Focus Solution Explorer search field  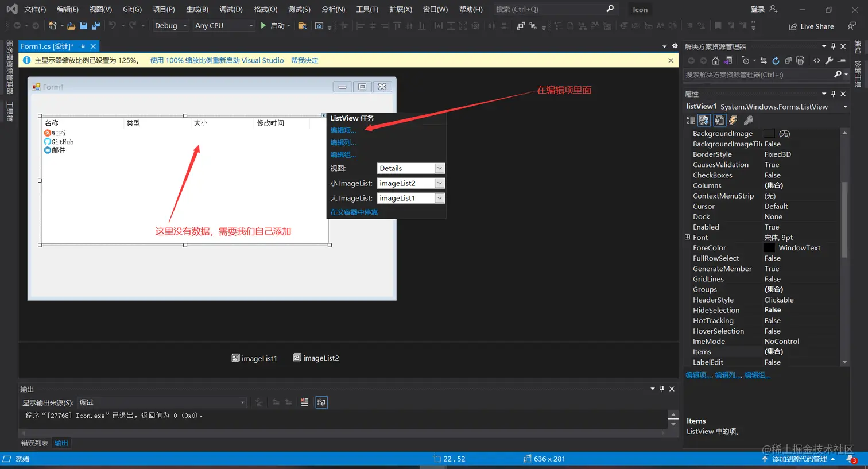click(x=758, y=75)
